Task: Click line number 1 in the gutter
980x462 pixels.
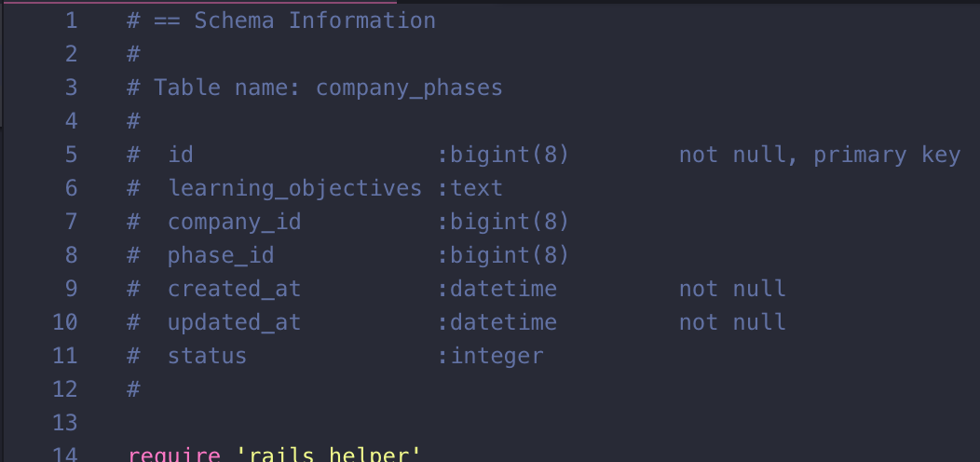Action: point(71,20)
